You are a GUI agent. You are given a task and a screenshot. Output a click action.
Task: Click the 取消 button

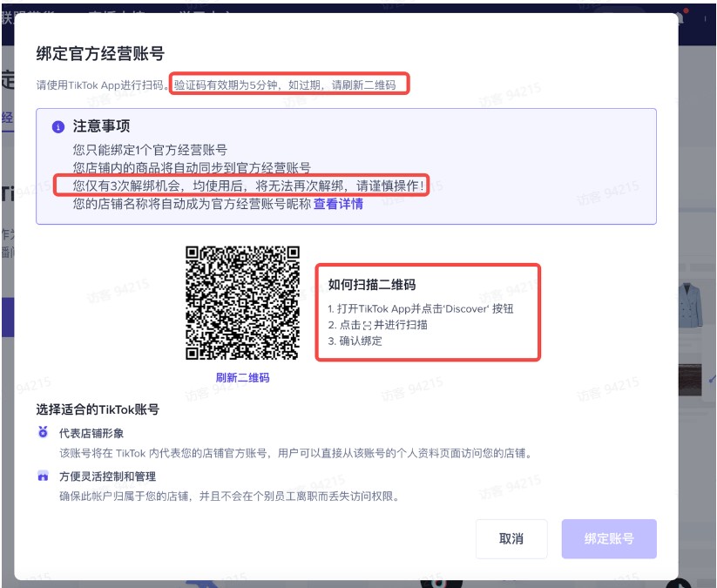(x=511, y=539)
